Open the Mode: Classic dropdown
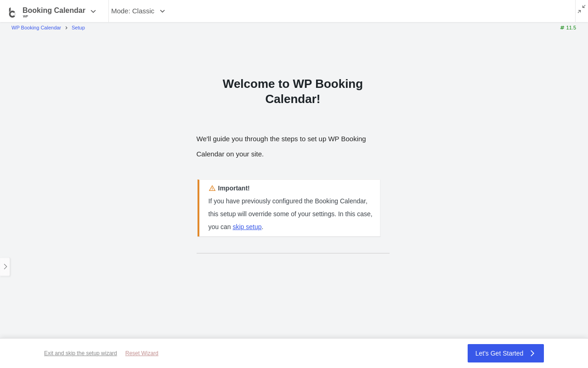The image size is (588, 368). click(x=138, y=11)
